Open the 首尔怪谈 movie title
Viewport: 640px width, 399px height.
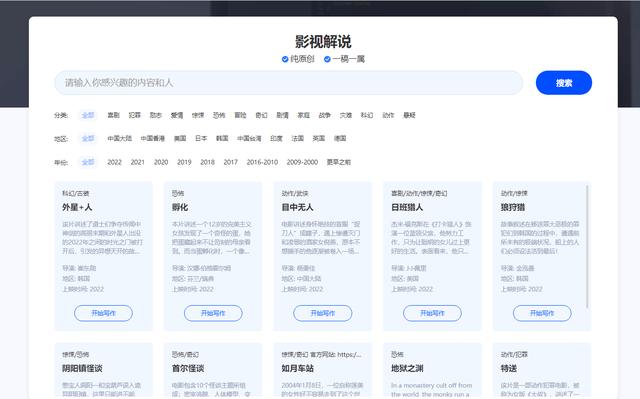[188, 368]
